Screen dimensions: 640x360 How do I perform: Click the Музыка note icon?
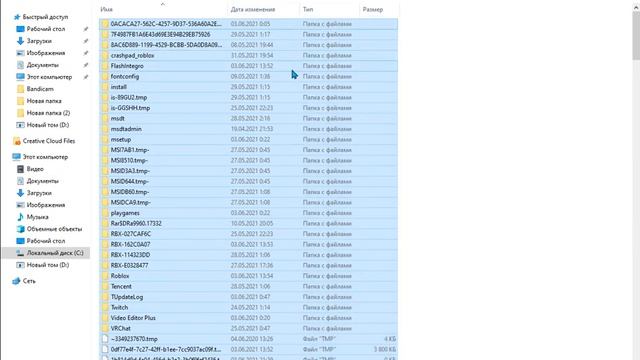click(x=20, y=217)
